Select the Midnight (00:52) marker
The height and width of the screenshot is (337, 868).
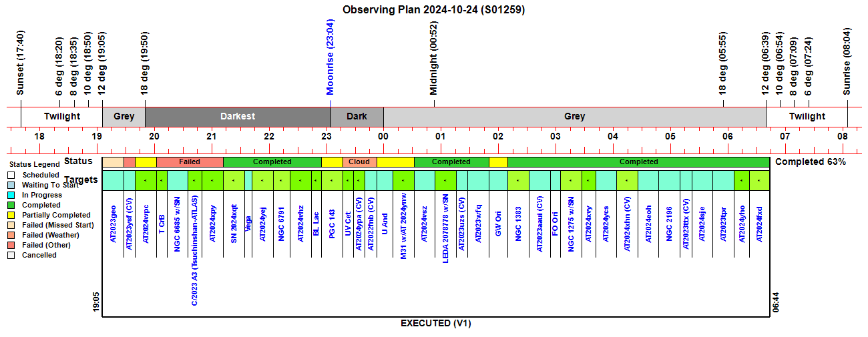pos(433,58)
